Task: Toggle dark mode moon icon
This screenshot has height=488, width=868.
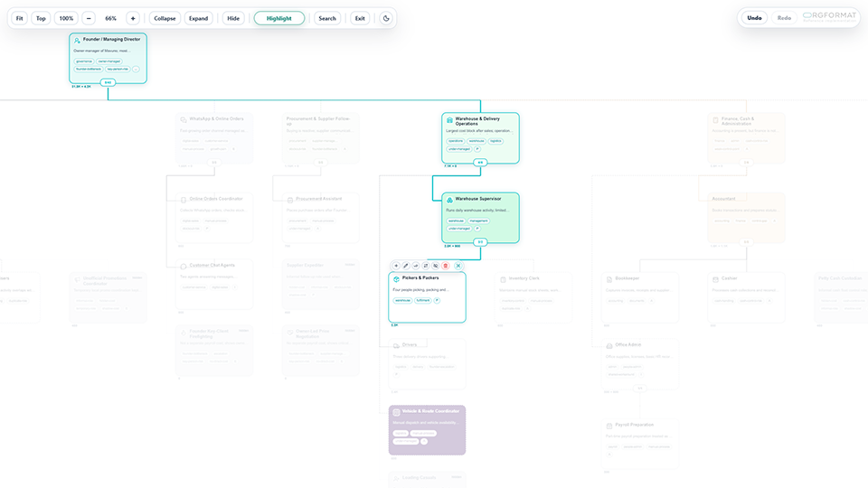Action: click(386, 18)
